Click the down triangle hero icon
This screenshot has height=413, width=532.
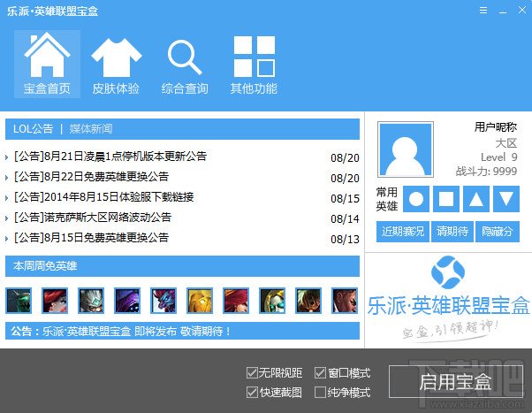coord(506,199)
